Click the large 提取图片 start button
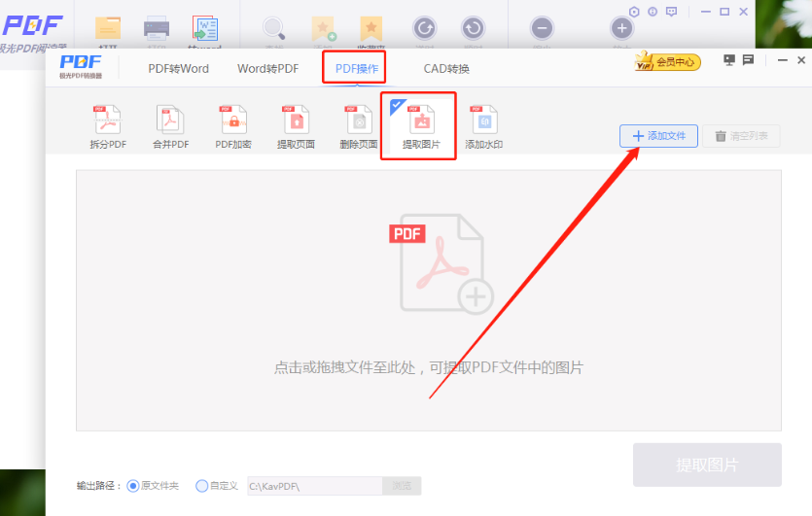Image resolution: width=812 pixels, height=516 pixels. (707, 464)
